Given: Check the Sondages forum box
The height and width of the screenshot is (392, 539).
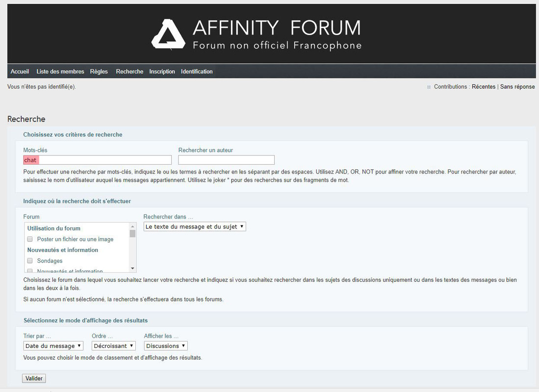Looking at the screenshot, I should [30, 261].
